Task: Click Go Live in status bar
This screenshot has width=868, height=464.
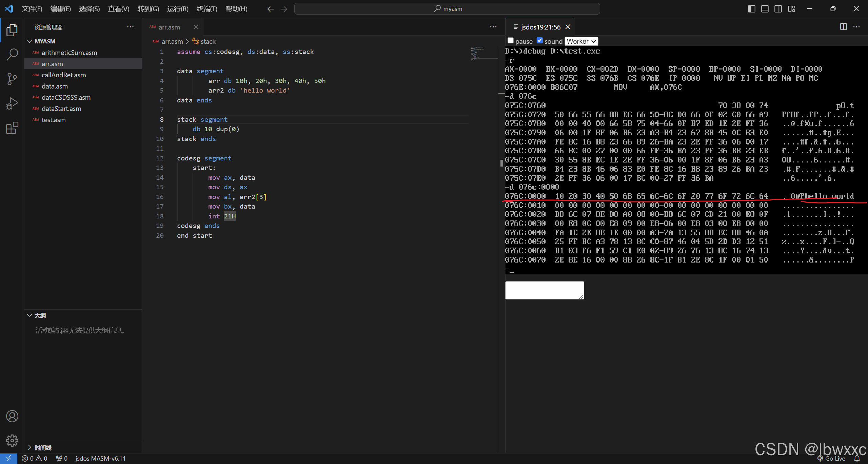Action: [x=831, y=459]
